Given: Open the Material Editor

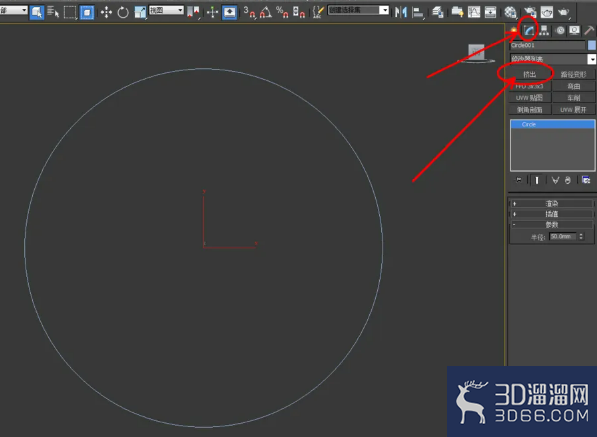Looking at the screenshot, I should coord(510,12).
